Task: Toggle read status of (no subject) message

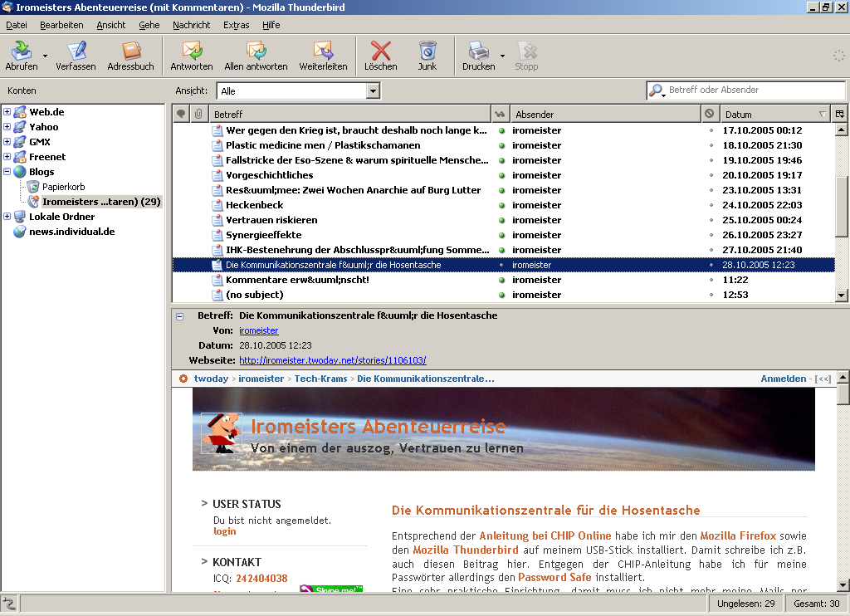Action: click(501, 295)
